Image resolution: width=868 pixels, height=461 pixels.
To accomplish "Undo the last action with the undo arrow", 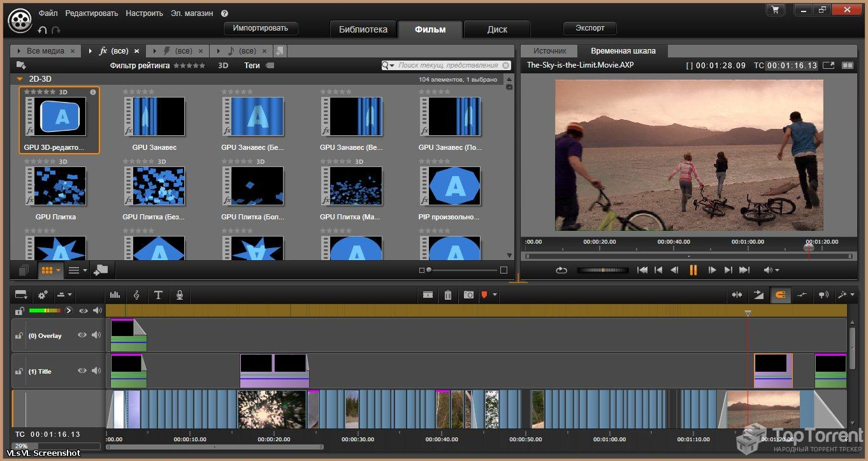I will (x=43, y=30).
